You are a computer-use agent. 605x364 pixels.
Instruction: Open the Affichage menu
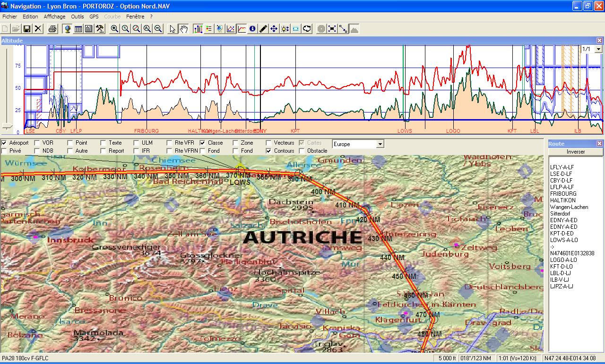pyautogui.click(x=55, y=17)
